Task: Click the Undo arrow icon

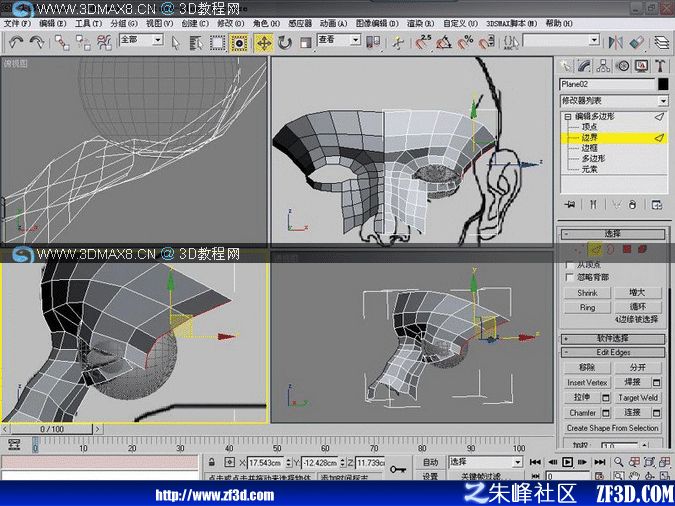Action: point(16,42)
